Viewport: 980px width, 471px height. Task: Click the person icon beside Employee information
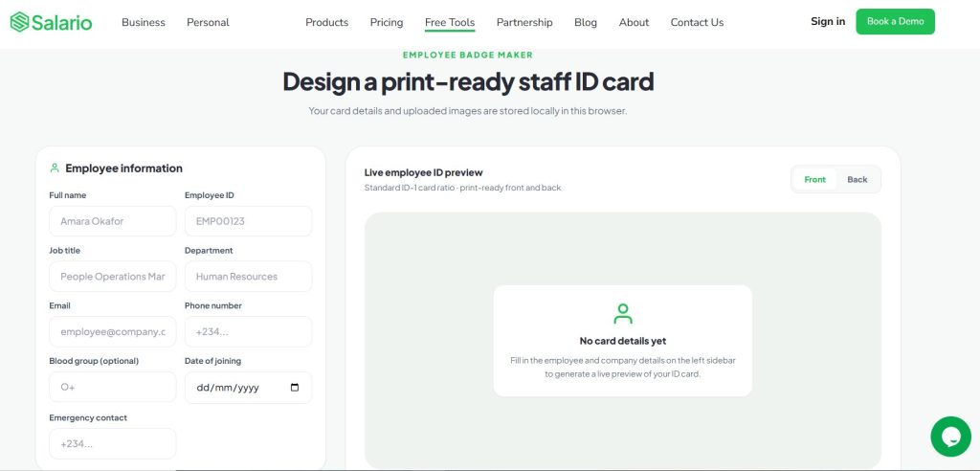pos(55,168)
